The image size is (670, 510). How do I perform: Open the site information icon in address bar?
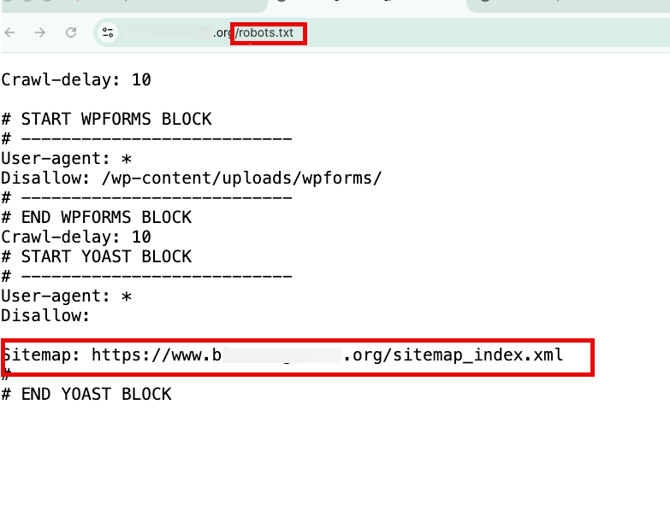point(108,33)
